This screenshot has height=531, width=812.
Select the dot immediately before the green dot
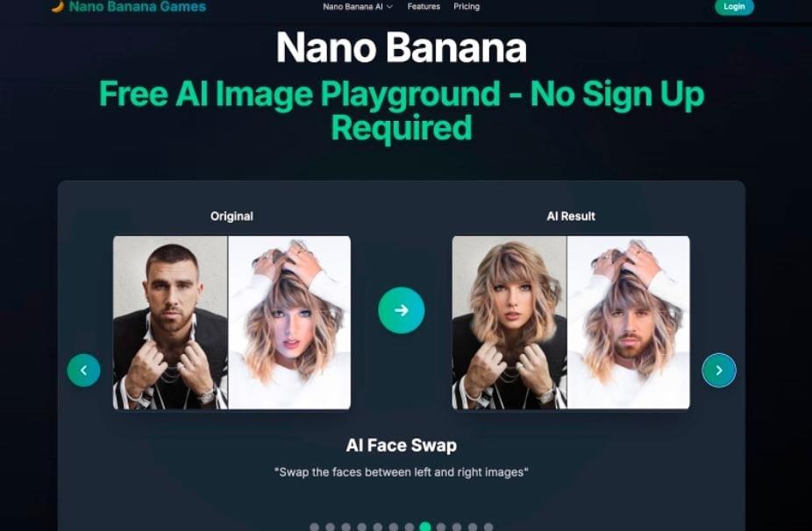pyautogui.click(x=410, y=527)
